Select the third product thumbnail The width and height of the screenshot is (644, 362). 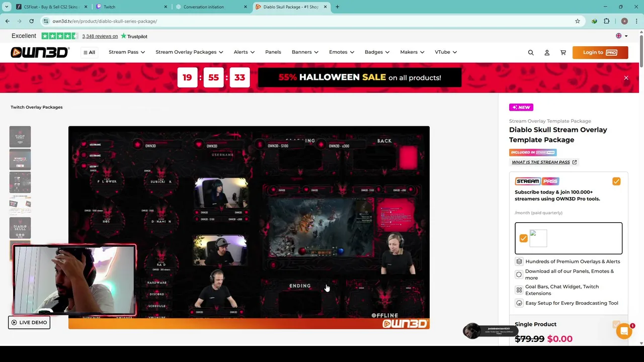point(20,183)
